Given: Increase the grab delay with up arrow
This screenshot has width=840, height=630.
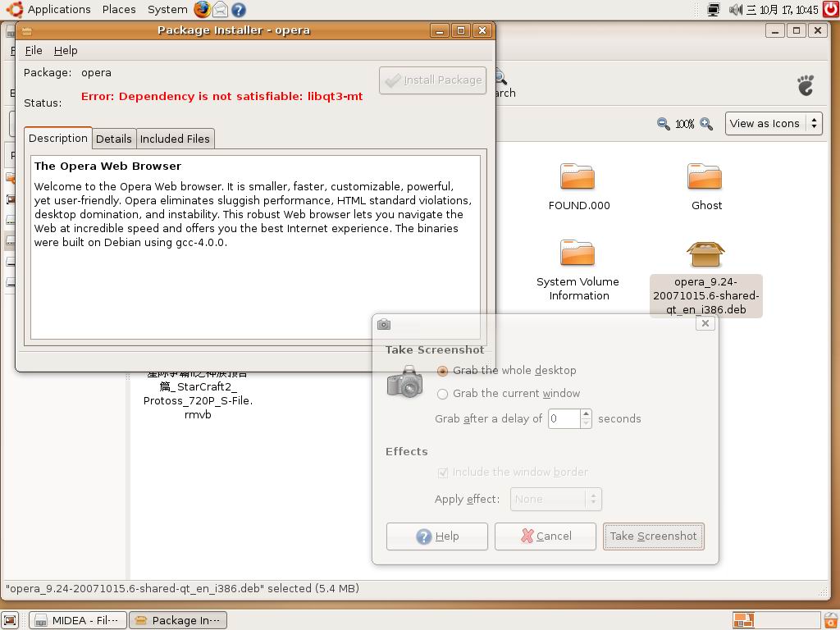Looking at the screenshot, I should [x=586, y=413].
